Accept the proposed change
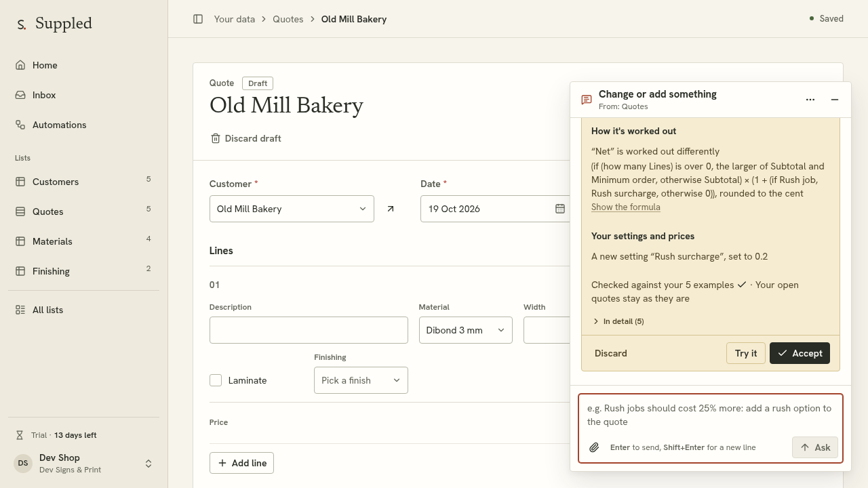Image resolution: width=868 pixels, height=488 pixels. click(800, 353)
